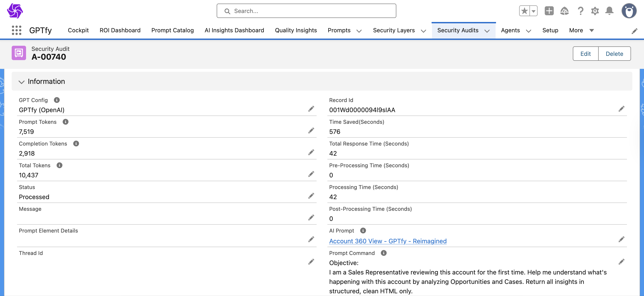Click the notifications bell icon
Screen dimensions: 644x296
tap(609, 11)
